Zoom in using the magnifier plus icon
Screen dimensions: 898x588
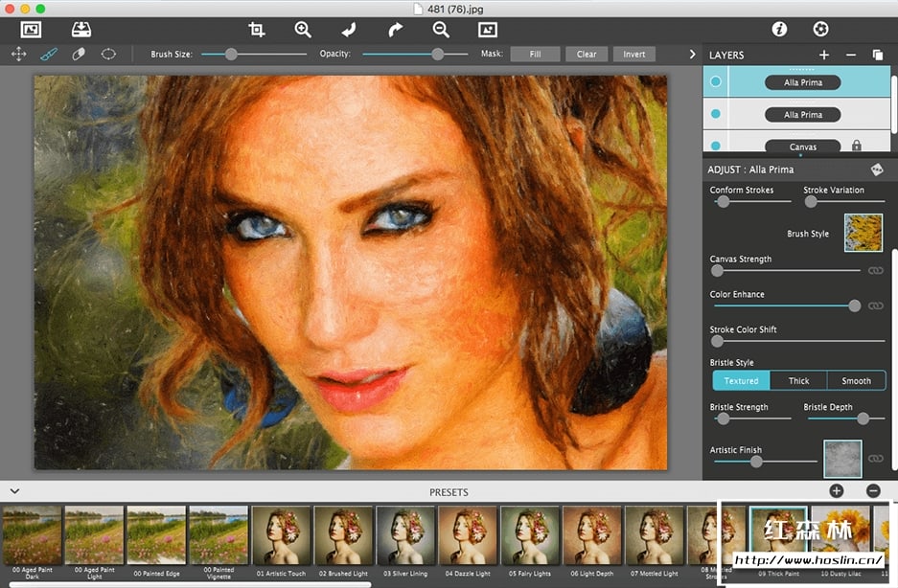[303, 30]
